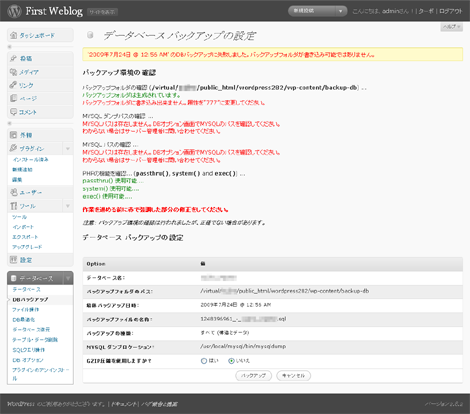Open the Media library icon

click(x=13, y=72)
